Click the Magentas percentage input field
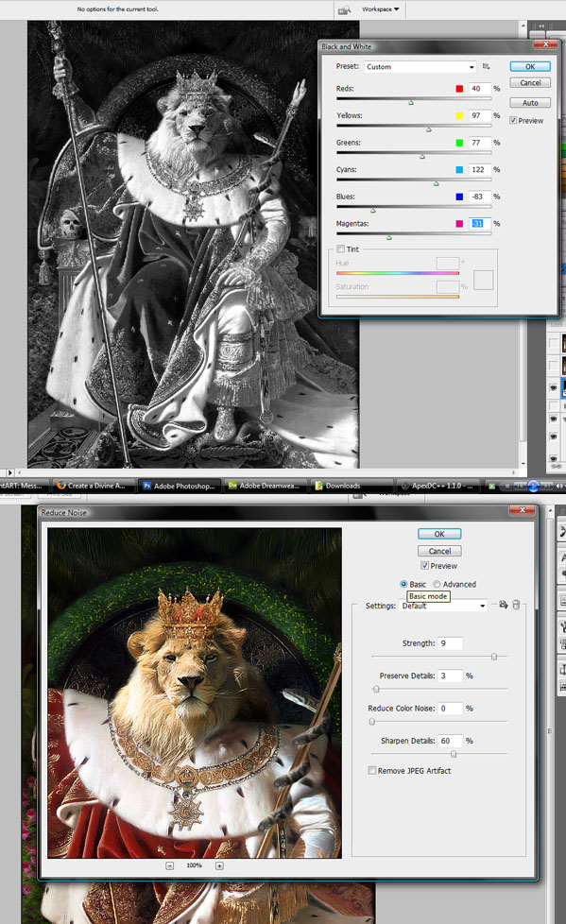This screenshot has height=924, width=566. [x=480, y=223]
